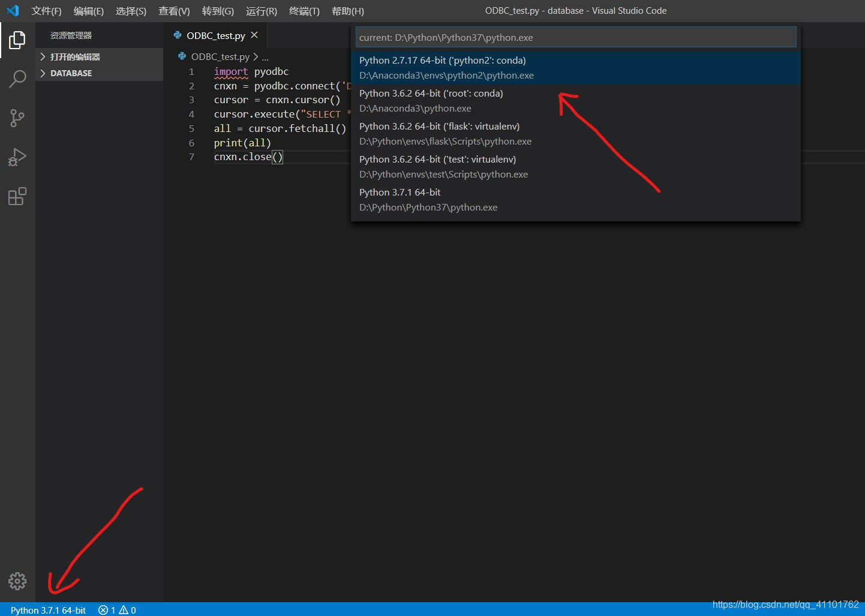
Task: Open the breadcrumb ellipsis next to ODBC_test.py
Action: pyautogui.click(x=265, y=56)
